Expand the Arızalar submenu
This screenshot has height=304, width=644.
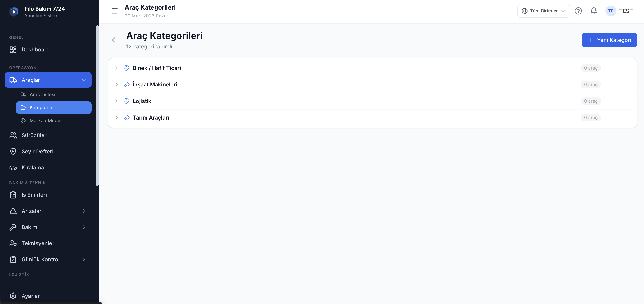click(84, 211)
